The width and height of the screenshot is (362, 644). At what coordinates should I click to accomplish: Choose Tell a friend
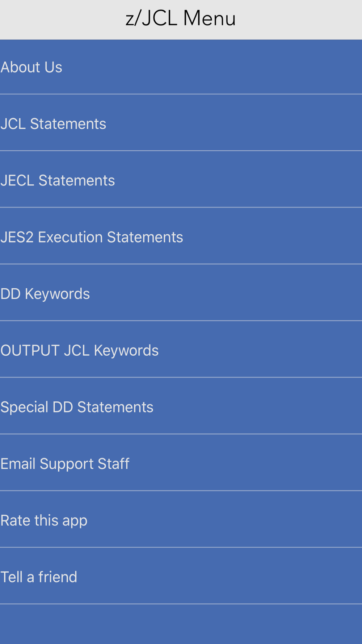point(181,577)
